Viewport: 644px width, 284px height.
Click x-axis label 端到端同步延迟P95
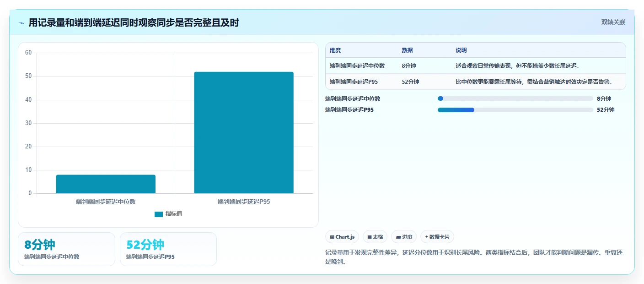244,202
